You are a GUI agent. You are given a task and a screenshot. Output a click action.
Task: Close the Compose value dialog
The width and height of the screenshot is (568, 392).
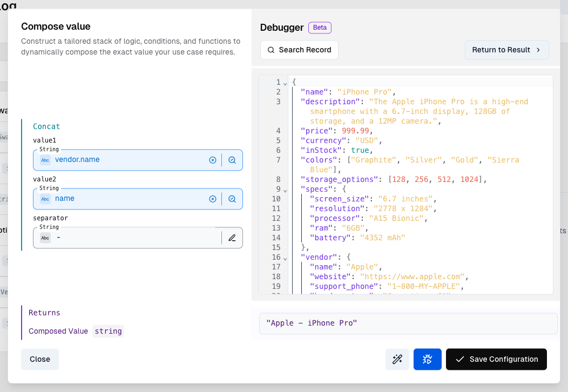tap(39, 359)
